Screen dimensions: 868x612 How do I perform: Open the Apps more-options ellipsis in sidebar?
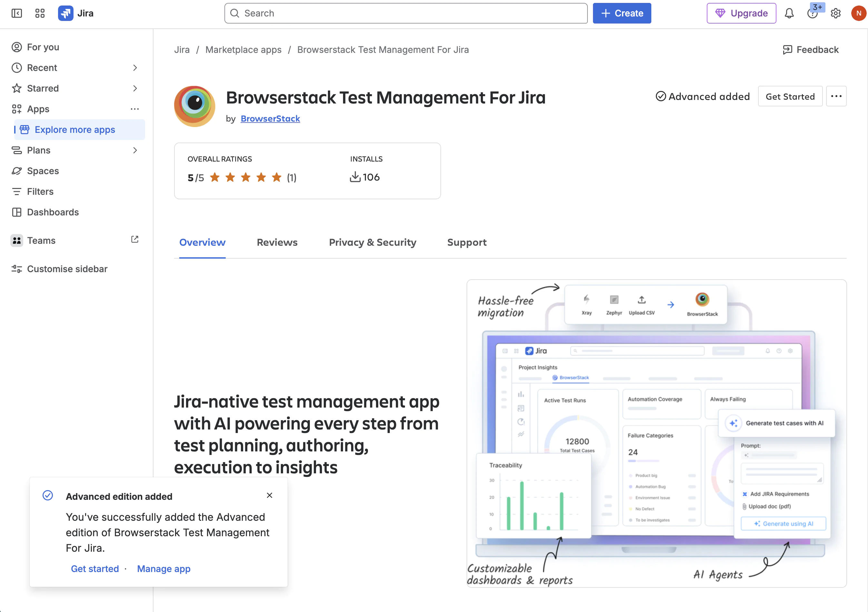pyautogui.click(x=134, y=109)
